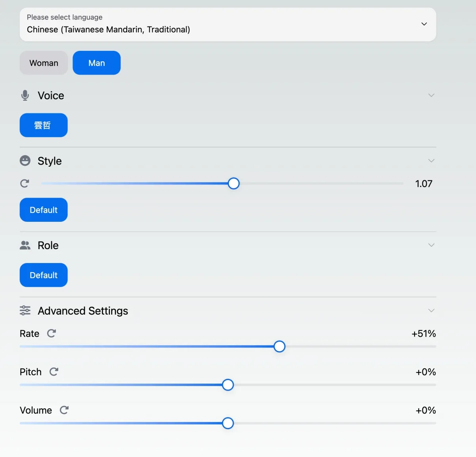Reset the Volume value
This screenshot has height=457, width=476.
[64, 410]
